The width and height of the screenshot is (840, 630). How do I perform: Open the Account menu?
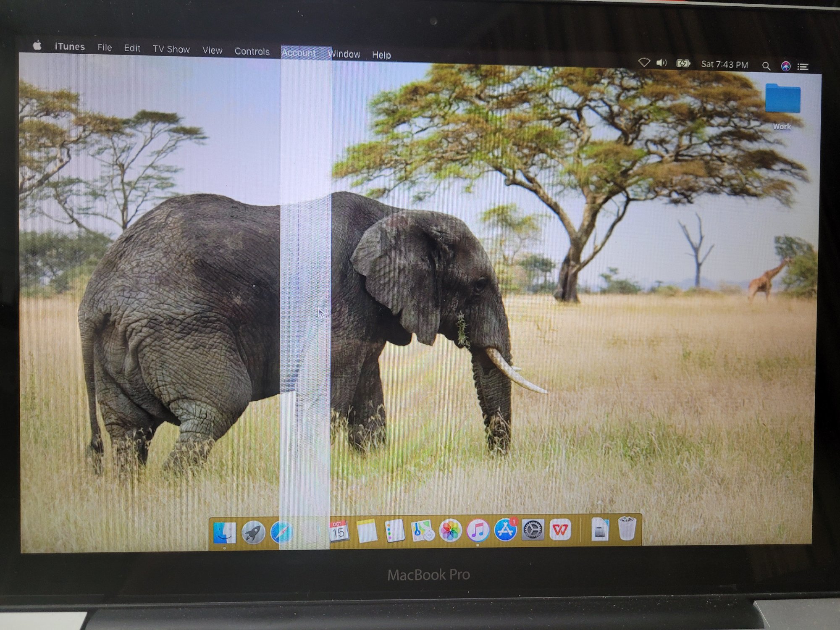(x=299, y=53)
